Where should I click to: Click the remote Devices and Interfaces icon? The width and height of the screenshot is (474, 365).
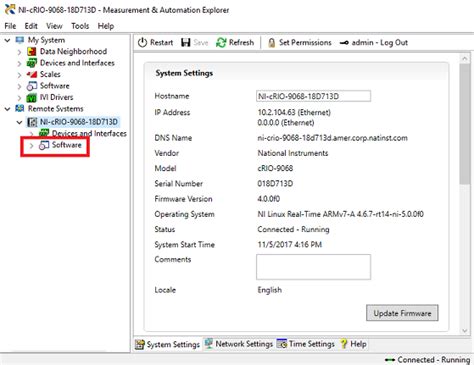click(44, 133)
